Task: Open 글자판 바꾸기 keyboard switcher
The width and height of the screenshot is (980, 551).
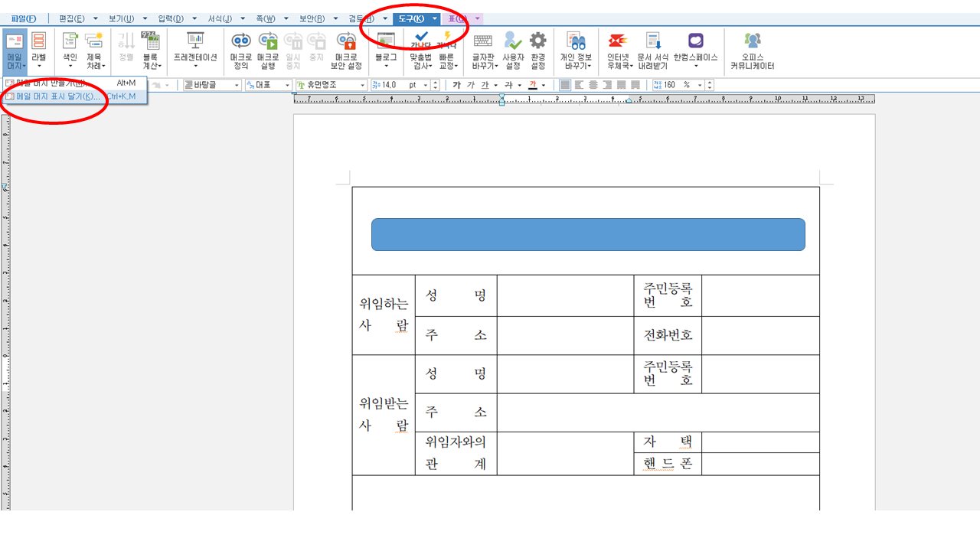Action: coord(483,51)
